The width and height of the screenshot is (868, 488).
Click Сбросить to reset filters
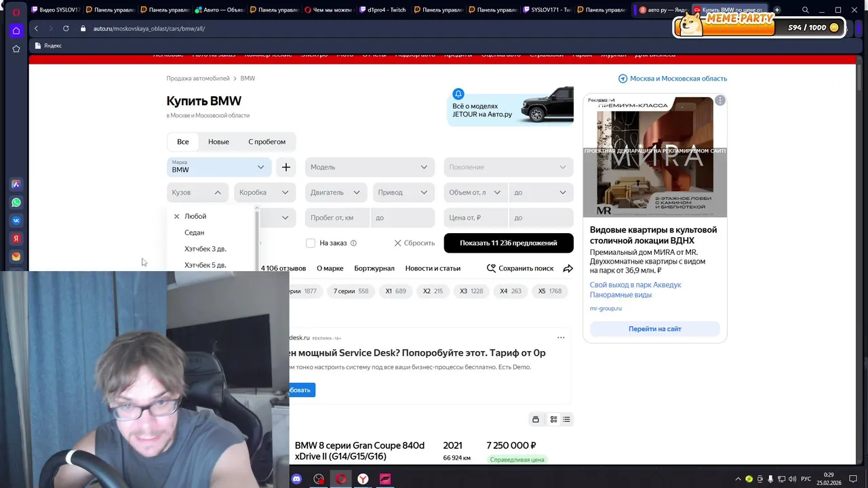point(414,243)
